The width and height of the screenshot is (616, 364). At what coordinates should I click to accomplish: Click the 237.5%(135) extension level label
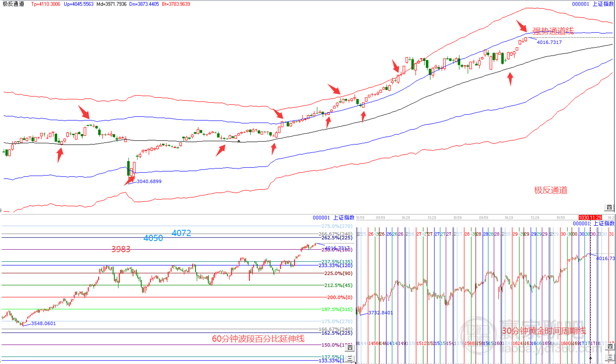pos(337,262)
